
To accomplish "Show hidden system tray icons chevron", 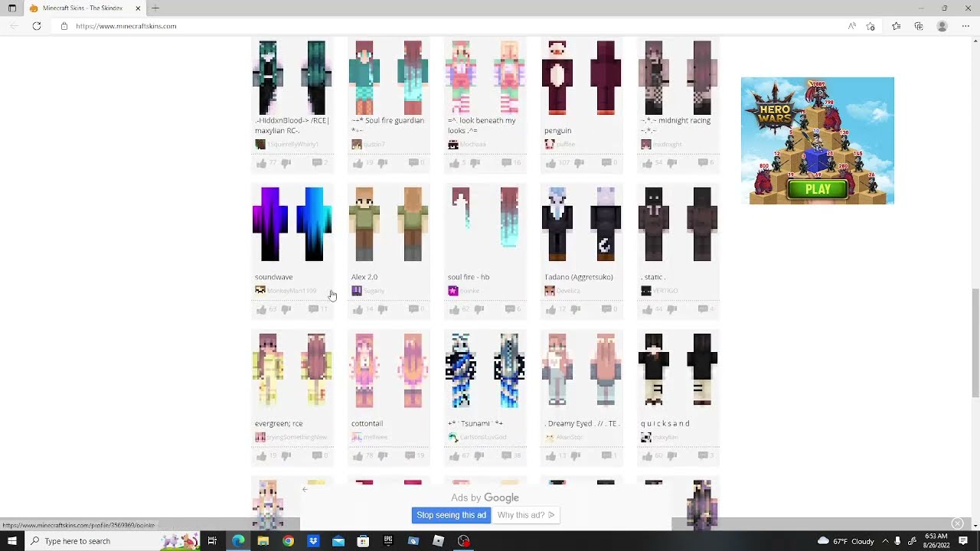I will (x=885, y=541).
